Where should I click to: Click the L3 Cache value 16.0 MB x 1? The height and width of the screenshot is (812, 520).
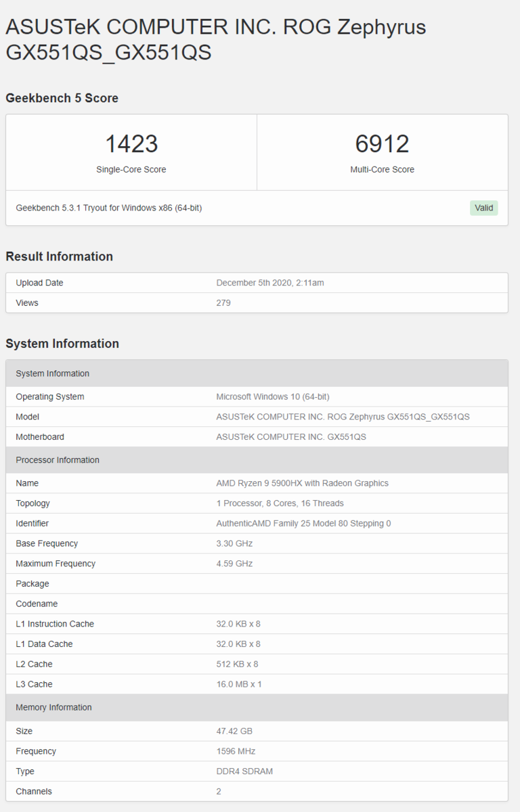point(239,684)
